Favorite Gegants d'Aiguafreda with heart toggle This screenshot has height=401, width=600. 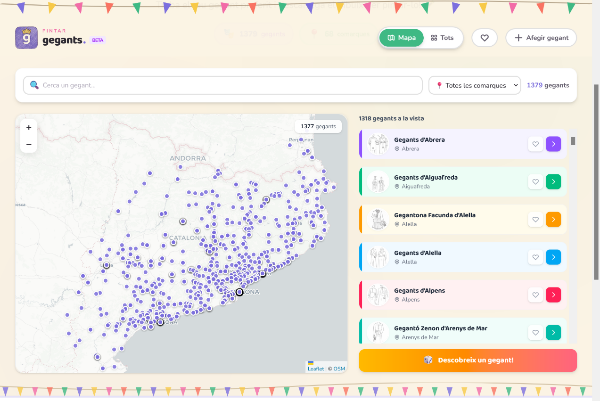[x=535, y=181]
